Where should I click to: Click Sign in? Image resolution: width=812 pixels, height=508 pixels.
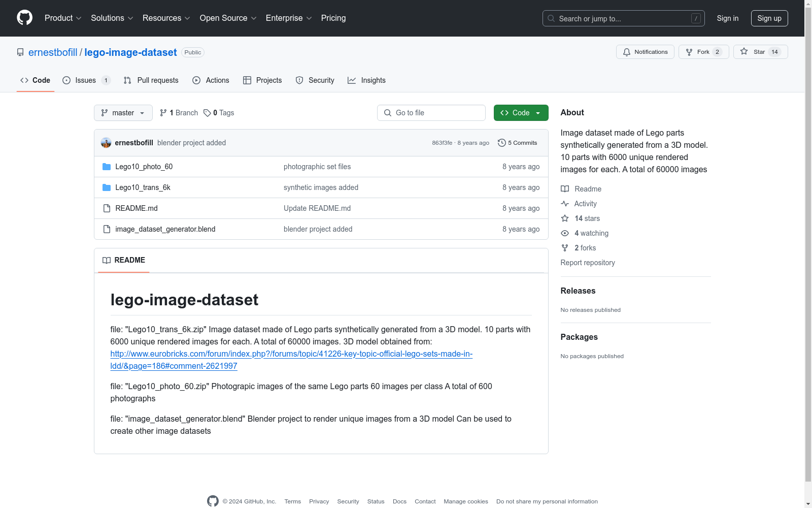[728, 18]
